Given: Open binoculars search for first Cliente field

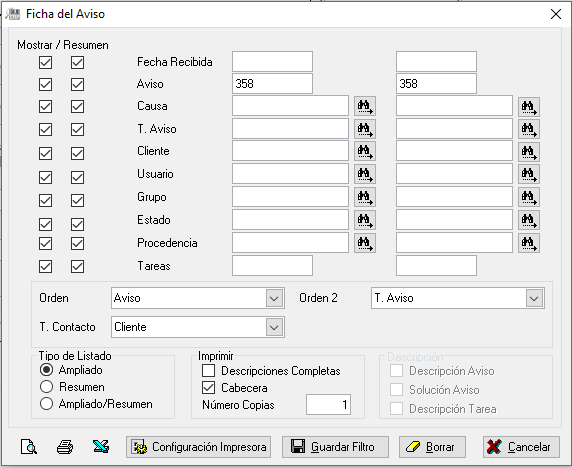Looking at the screenshot, I should 365,151.
